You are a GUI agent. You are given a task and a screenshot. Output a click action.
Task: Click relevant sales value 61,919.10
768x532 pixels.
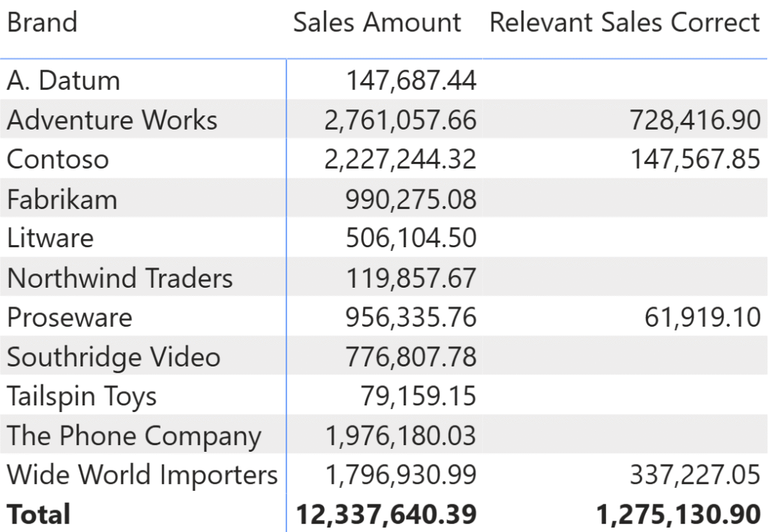(702, 317)
